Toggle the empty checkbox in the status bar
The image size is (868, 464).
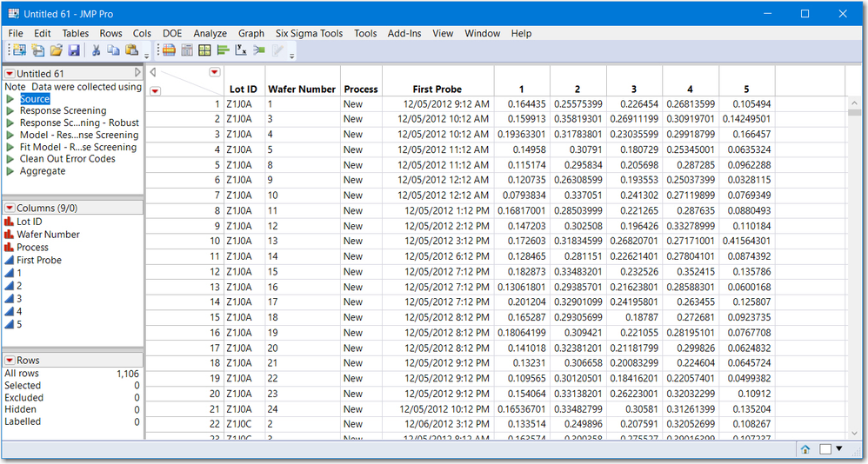(x=825, y=449)
